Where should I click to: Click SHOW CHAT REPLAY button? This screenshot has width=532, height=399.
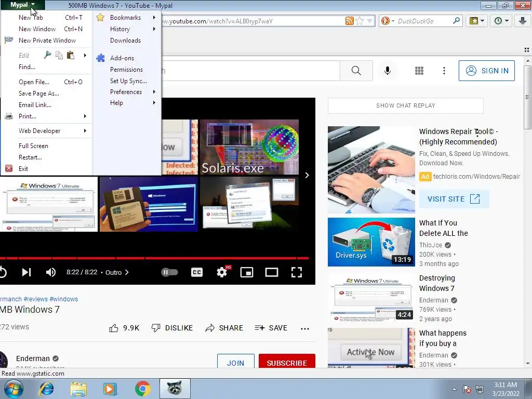pos(405,105)
